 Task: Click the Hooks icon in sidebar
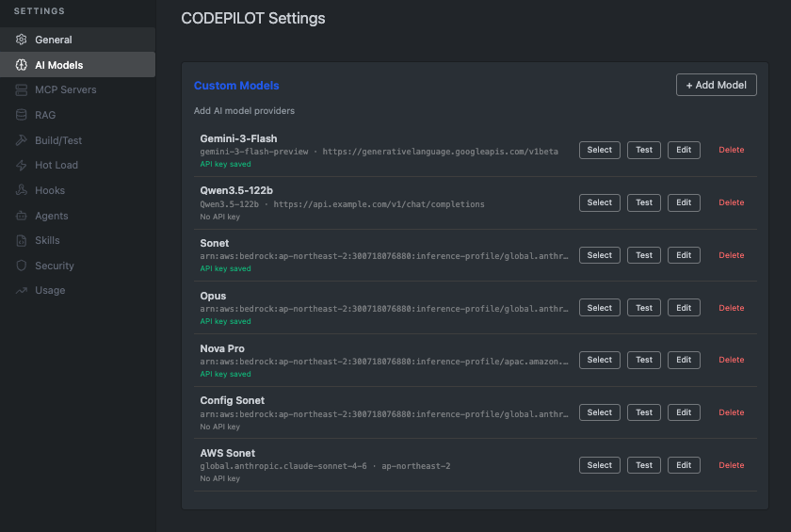pos(21,190)
